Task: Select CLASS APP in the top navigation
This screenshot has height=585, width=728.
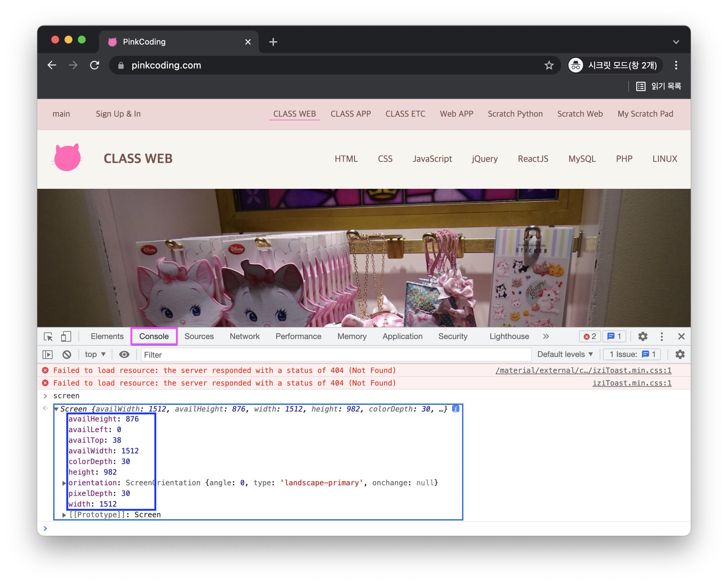Action: pyautogui.click(x=350, y=114)
